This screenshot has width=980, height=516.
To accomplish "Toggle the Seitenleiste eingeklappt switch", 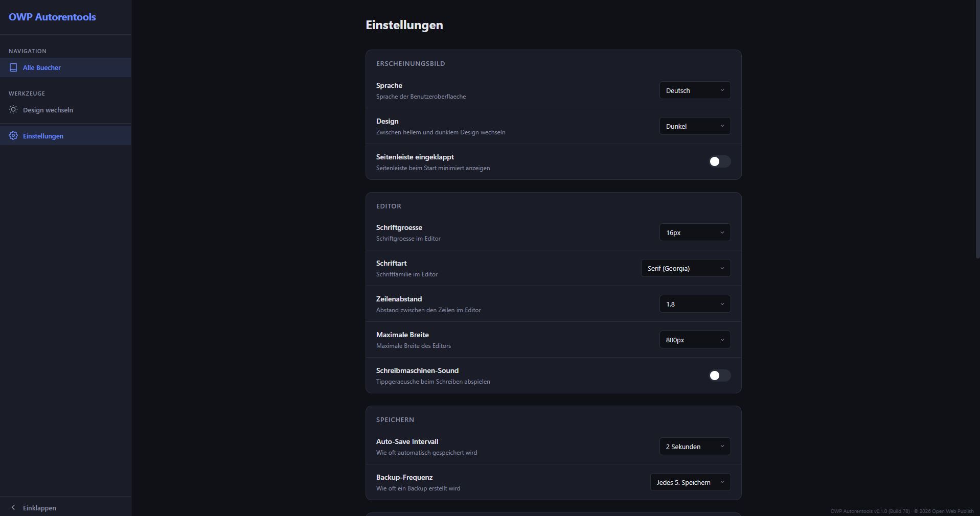I will [719, 162].
